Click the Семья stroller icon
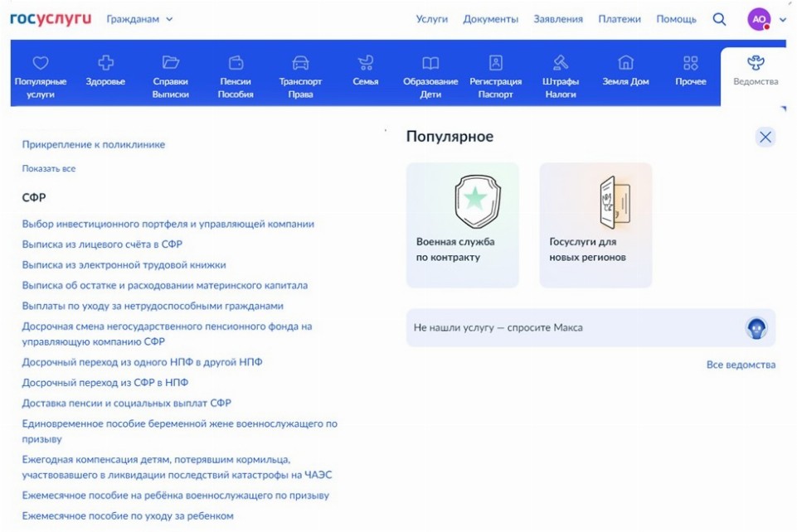Screen dimensions: 797x532 coord(365,63)
